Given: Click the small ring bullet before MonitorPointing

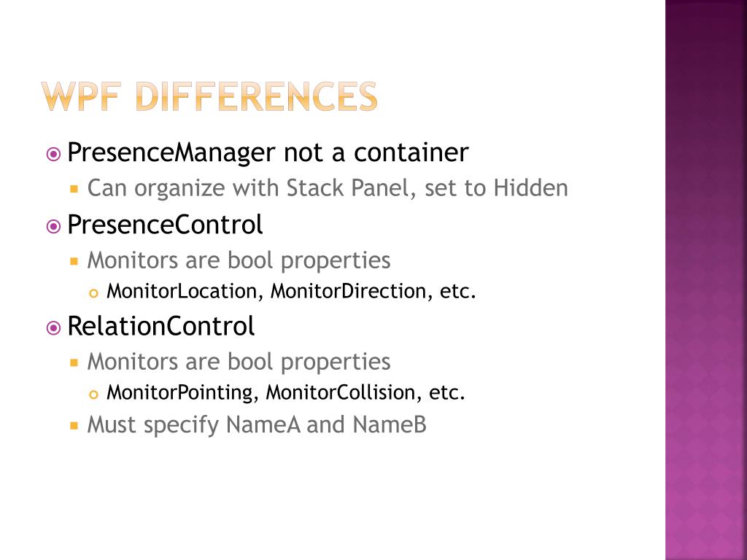Looking at the screenshot, I should 93,394.
